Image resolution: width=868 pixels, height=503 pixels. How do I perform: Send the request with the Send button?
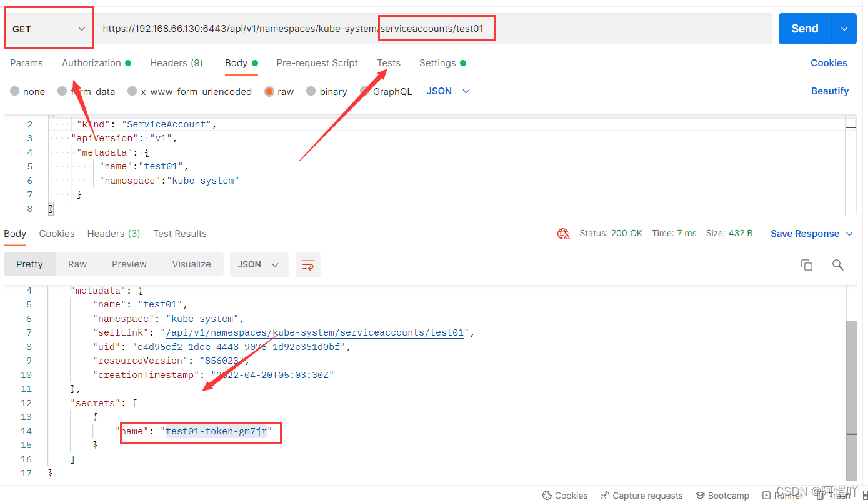click(805, 29)
